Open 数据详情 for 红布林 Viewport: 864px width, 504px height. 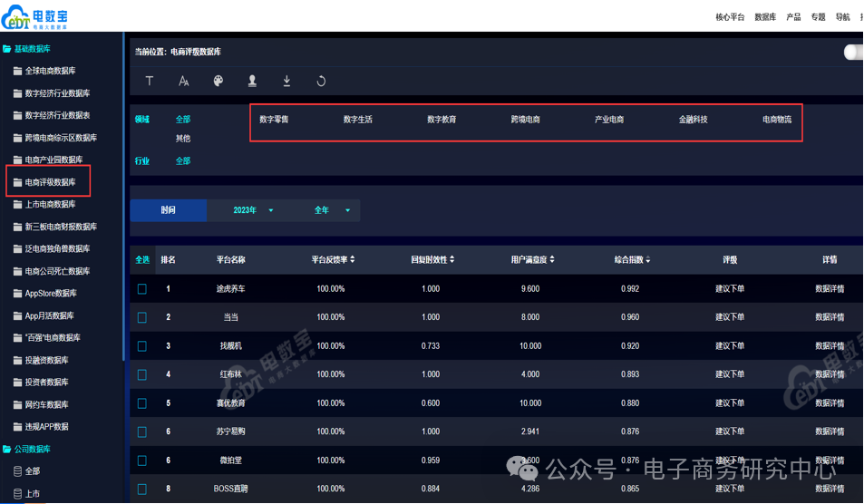[x=830, y=374]
